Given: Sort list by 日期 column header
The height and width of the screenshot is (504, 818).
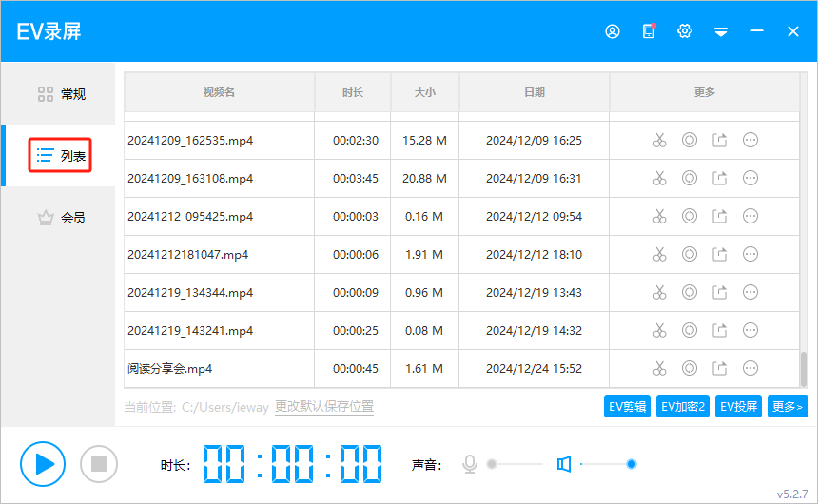Looking at the screenshot, I should pyautogui.click(x=534, y=92).
